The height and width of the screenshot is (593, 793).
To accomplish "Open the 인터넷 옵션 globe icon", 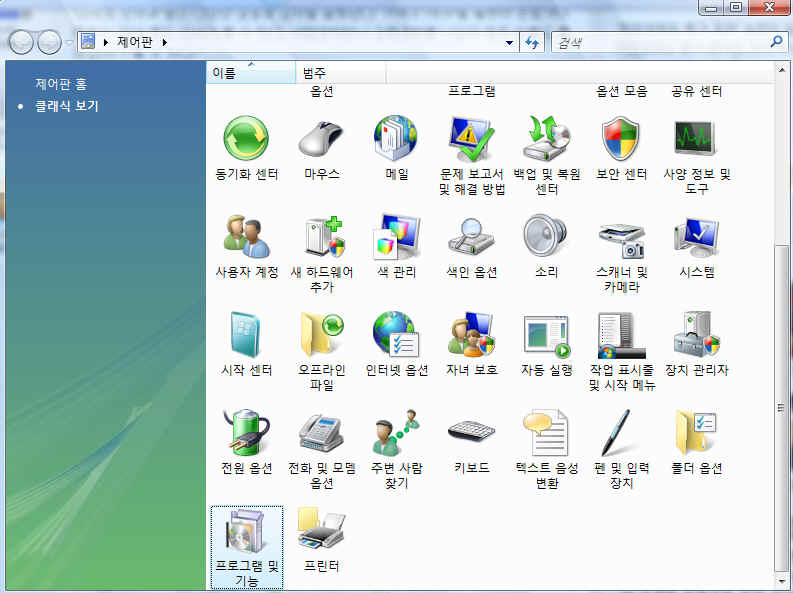I will pos(396,335).
